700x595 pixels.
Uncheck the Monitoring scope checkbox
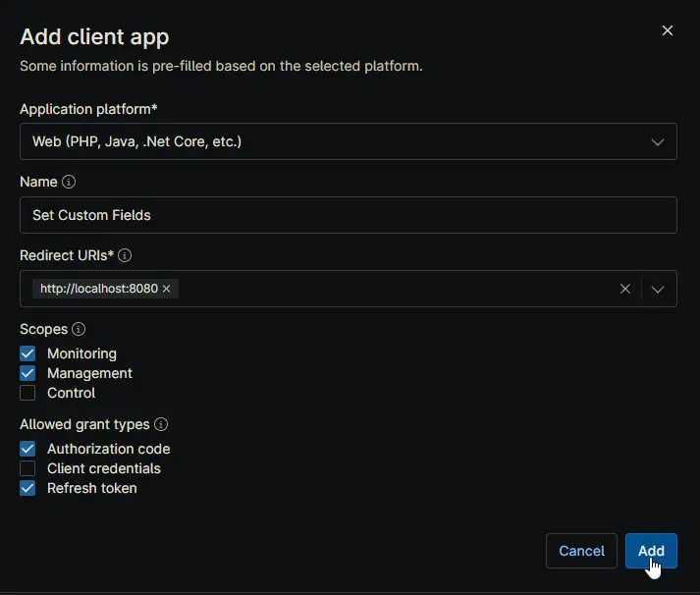coord(27,353)
